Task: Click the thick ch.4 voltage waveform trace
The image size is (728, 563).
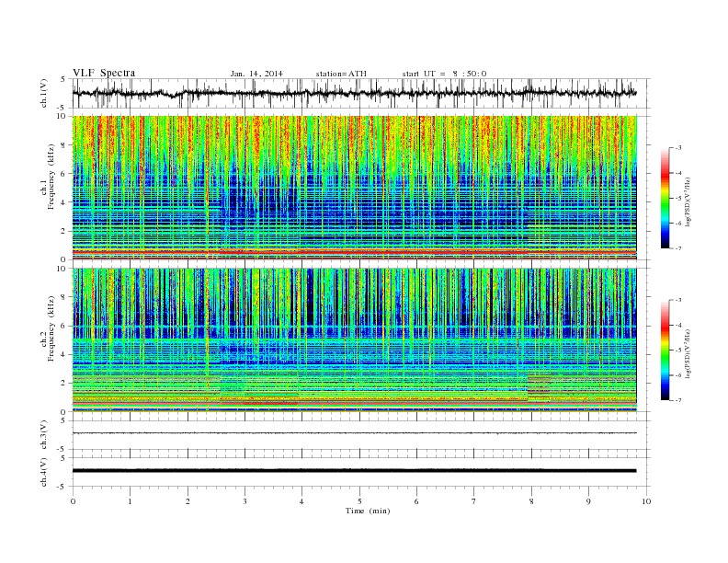Action: pyautogui.click(x=354, y=471)
